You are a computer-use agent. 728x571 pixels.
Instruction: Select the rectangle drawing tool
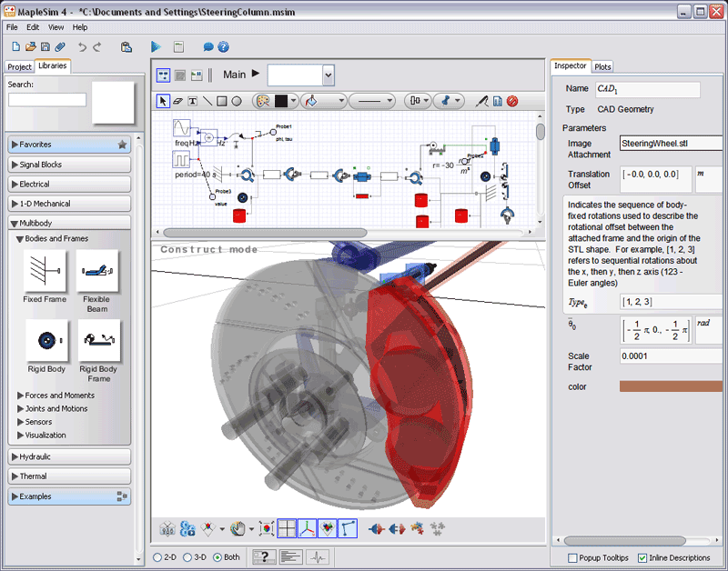click(x=222, y=101)
